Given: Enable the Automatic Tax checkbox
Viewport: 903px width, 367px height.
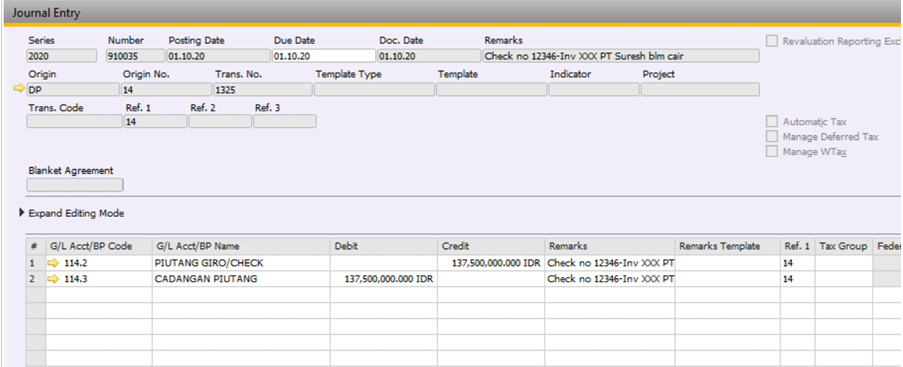Looking at the screenshot, I should [772, 122].
